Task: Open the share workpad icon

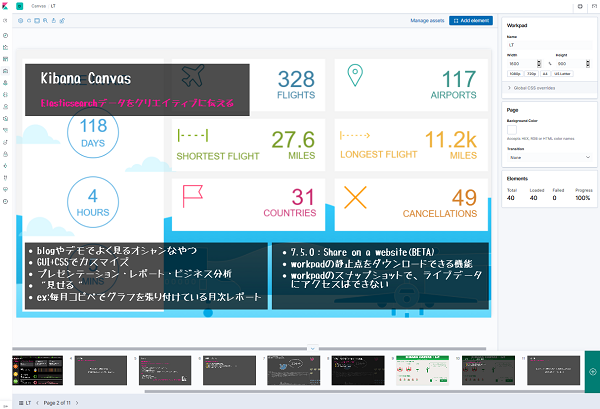Action: [54, 21]
